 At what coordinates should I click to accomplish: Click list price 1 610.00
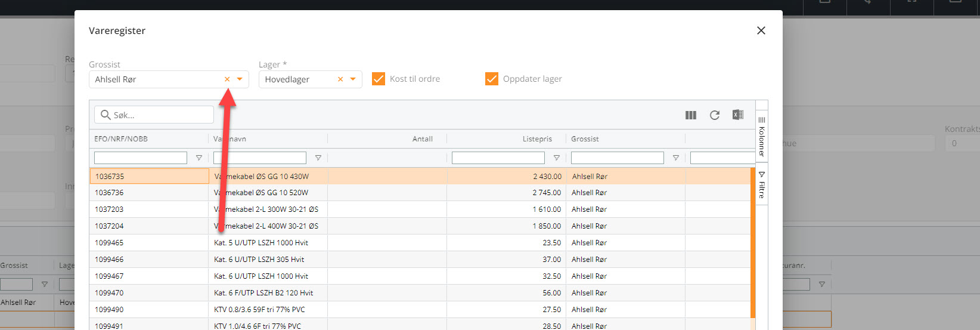coord(547,209)
